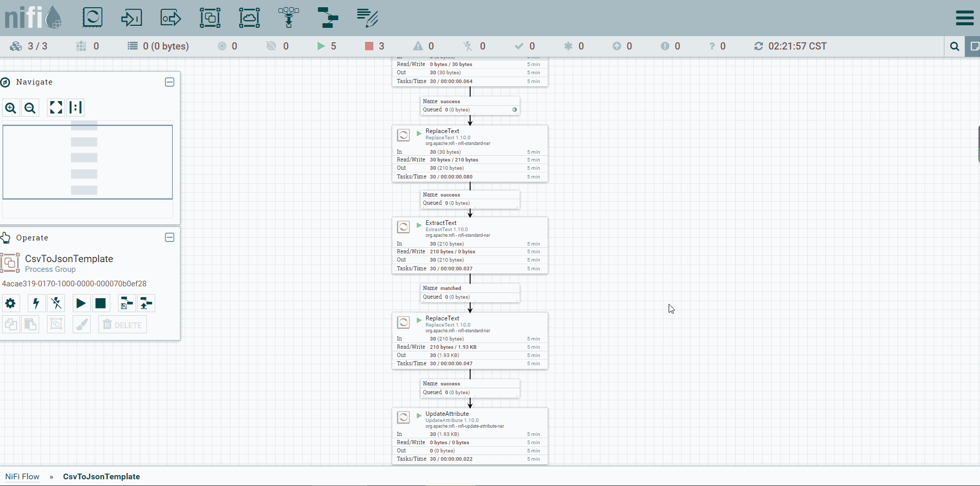Open the global hamburger menu

click(x=965, y=18)
